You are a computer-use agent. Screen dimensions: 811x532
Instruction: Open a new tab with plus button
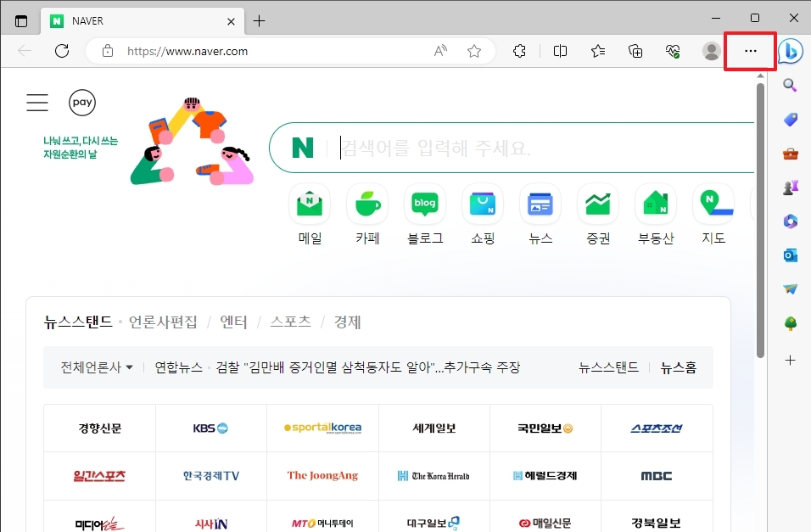(259, 21)
